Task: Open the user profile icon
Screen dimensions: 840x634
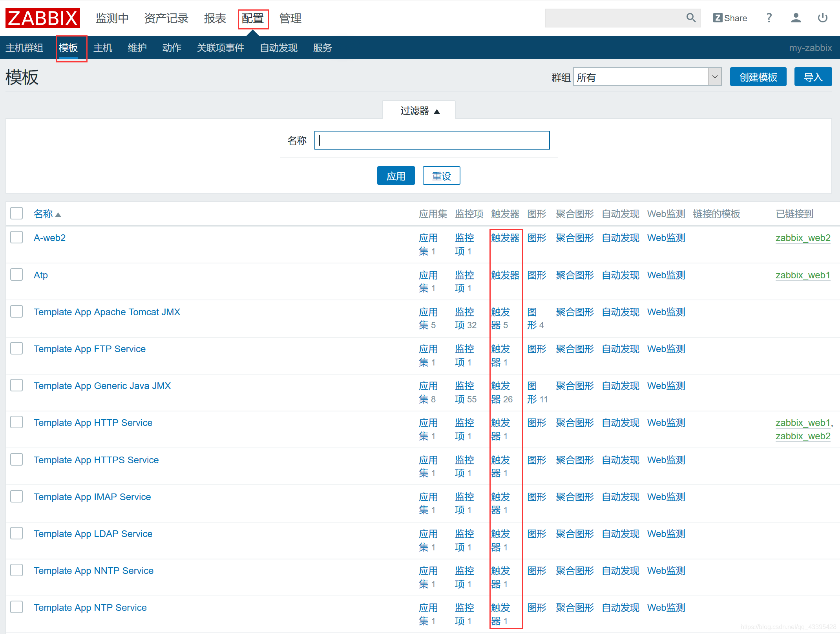Action: (x=796, y=18)
